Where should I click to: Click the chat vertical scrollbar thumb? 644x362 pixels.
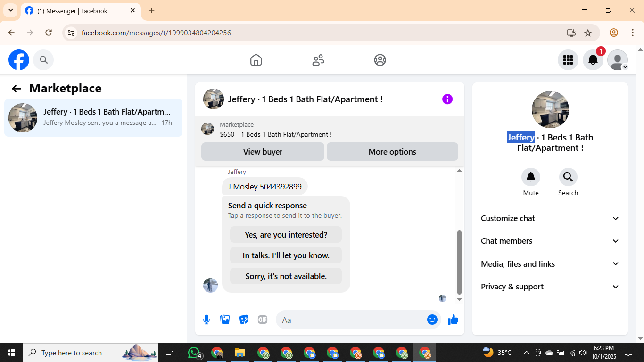tap(460, 262)
